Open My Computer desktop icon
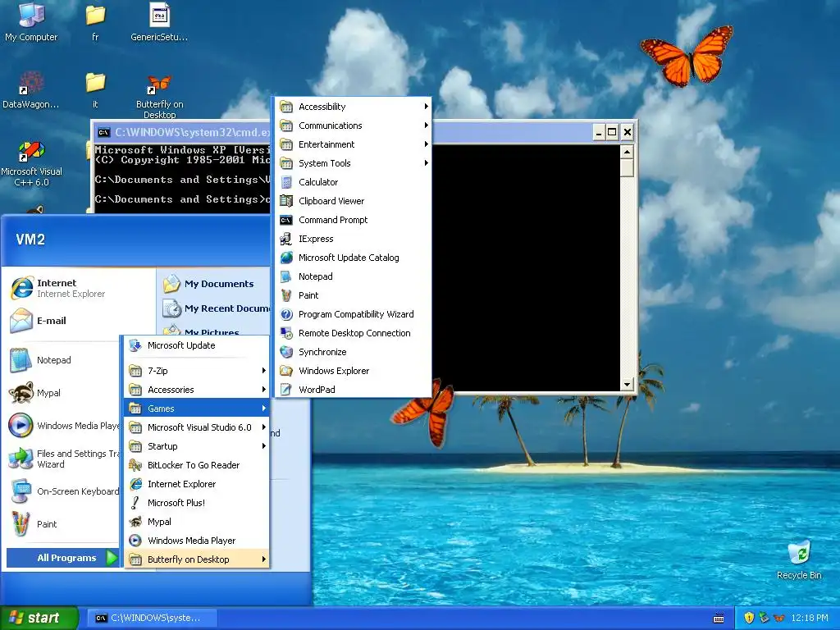The width and height of the screenshot is (840, 630). (x=31, y=21)
